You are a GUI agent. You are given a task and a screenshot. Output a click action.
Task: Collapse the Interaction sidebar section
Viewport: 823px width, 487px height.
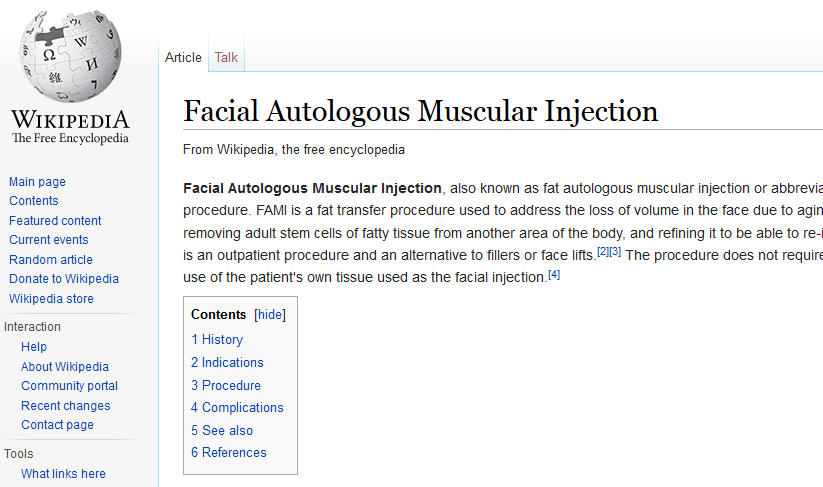[32, 326]
